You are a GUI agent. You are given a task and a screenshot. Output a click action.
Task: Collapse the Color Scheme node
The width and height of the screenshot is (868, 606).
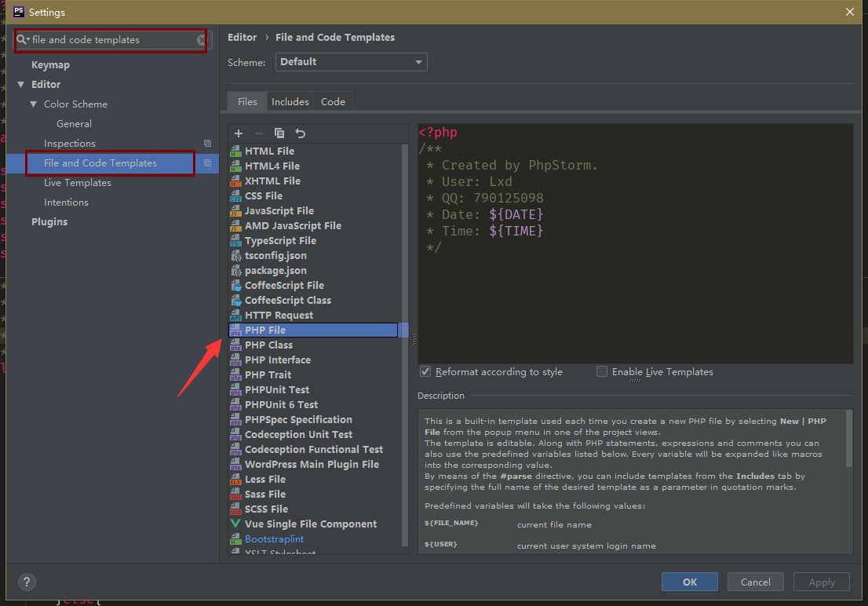(34, 104)
